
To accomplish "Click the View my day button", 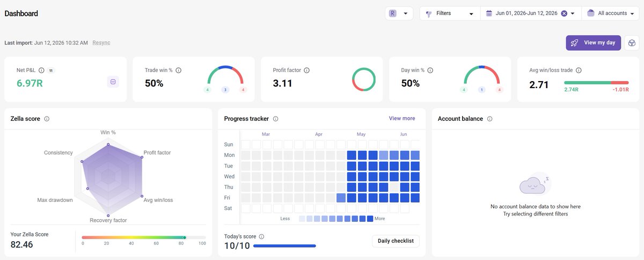I will (594, 43).
